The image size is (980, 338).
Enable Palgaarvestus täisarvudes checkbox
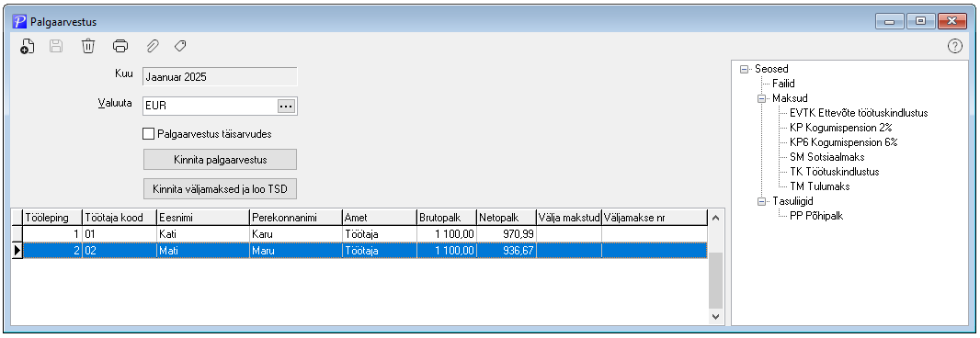coord(148,133)
